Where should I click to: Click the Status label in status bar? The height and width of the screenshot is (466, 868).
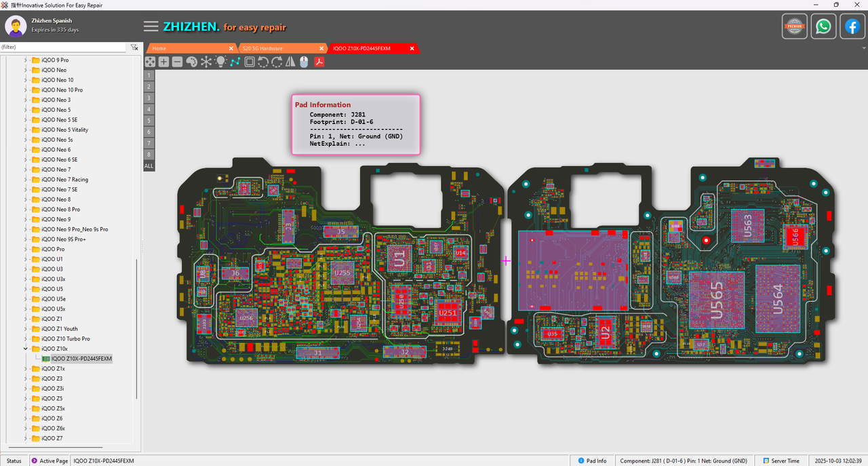(14, 461)
